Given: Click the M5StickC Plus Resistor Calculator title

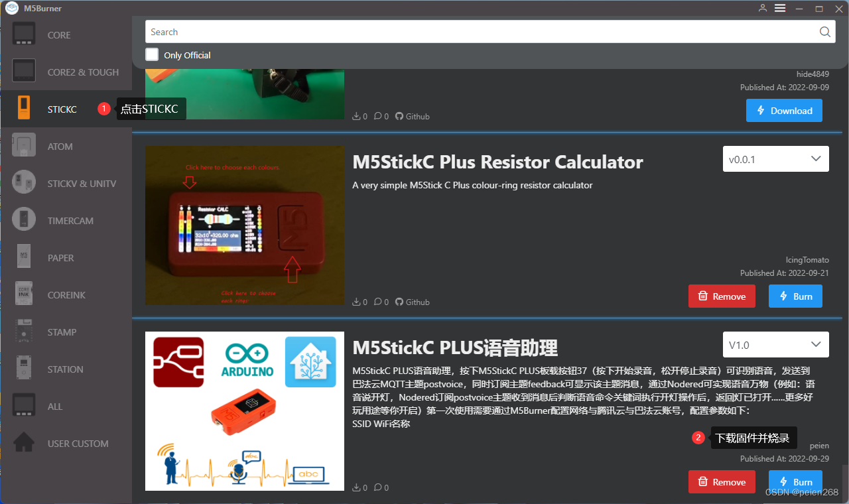Looking at the screenshot, I should tap(497, 162).
